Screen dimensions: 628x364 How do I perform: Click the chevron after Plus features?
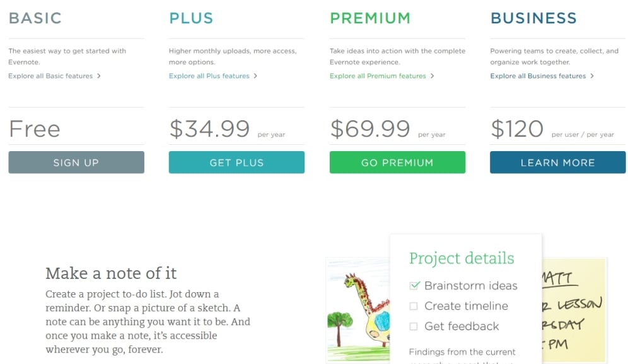255,76
